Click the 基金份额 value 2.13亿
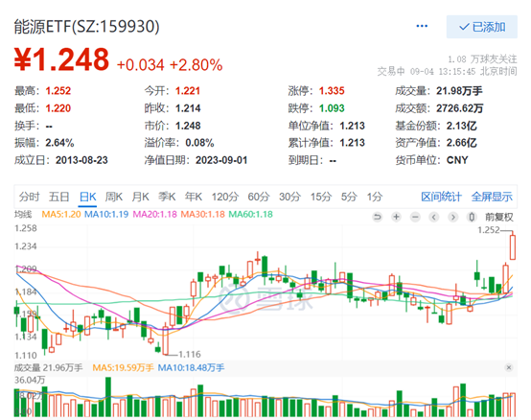Viewport: 531px width, 420px height. click(462, 126)
